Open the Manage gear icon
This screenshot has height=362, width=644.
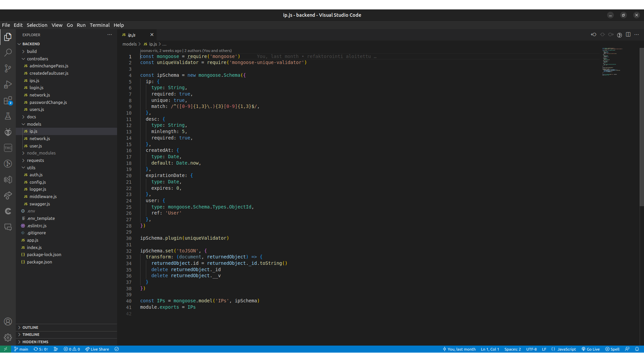point(8,338)
